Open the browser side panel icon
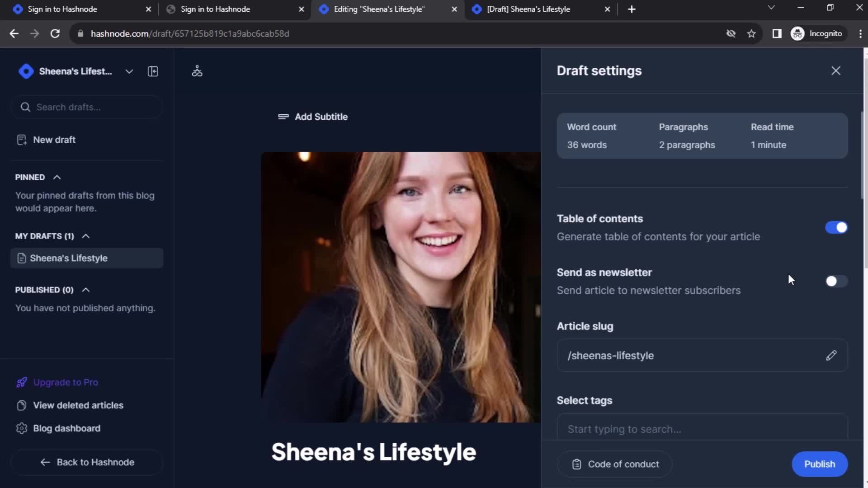Viewport: 868px width, 488px height. pos(777,33)
